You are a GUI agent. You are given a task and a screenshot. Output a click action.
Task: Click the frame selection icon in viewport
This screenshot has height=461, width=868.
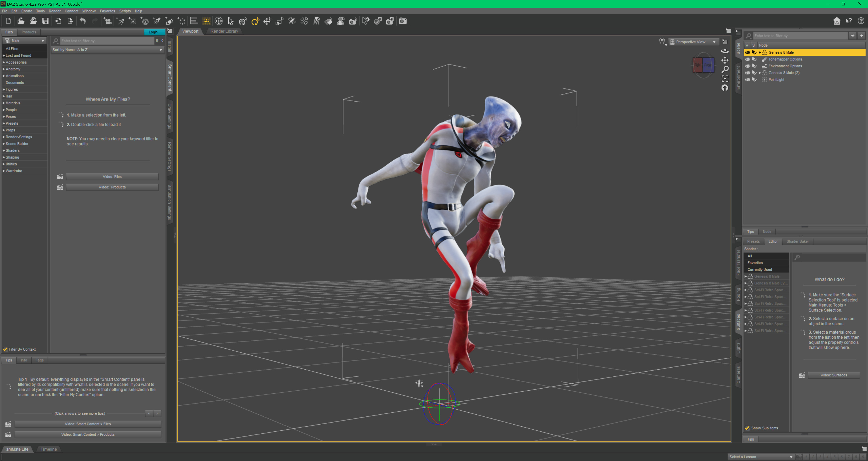tap(725, 78)
